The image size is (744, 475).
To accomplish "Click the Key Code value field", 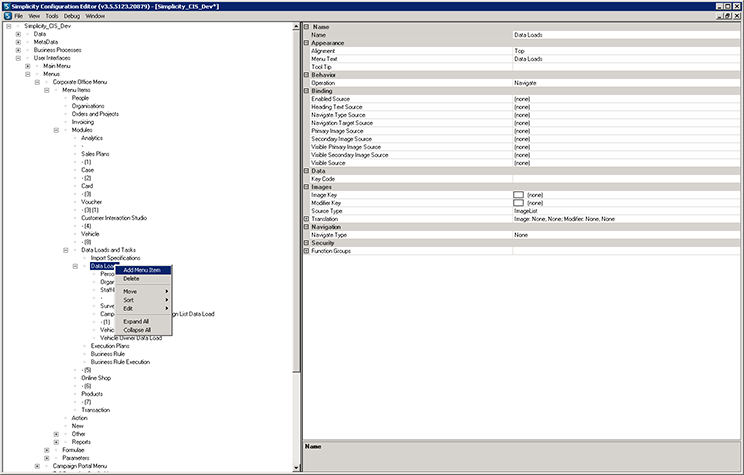I will coord(626,179).
